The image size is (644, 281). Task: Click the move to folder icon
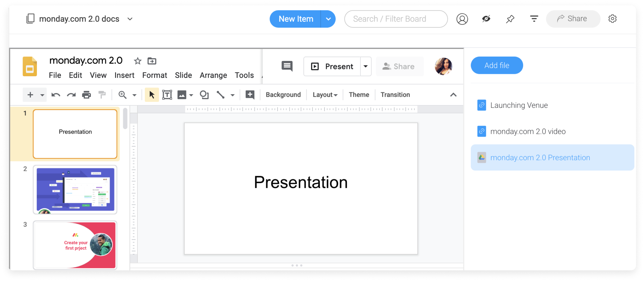point(152,61)
